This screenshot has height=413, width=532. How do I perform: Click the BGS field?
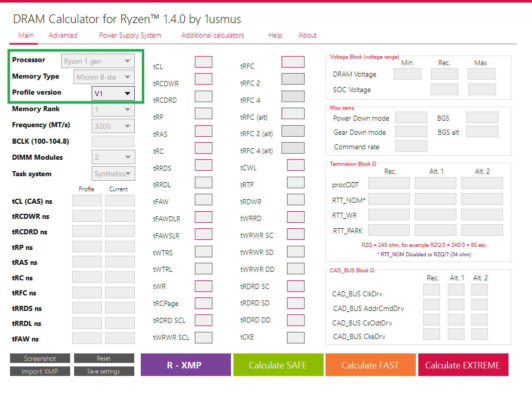coord(482,118)
